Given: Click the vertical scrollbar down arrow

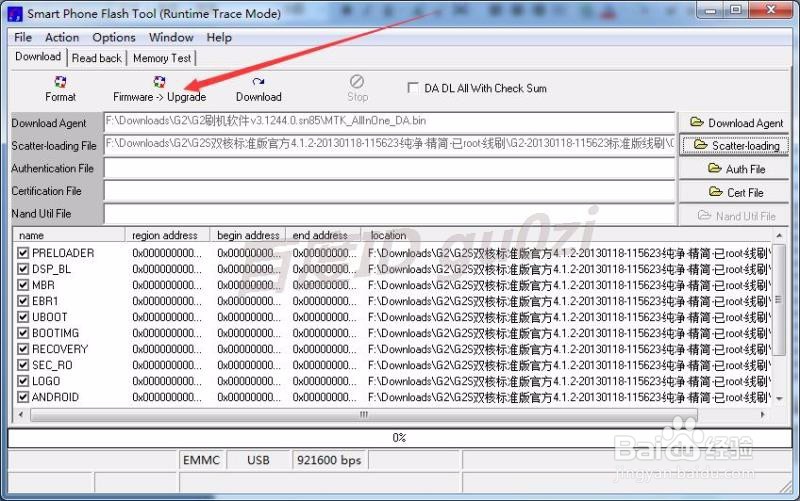Looking at the screenshot, I should pyautogui.click(x=779, y=399).
